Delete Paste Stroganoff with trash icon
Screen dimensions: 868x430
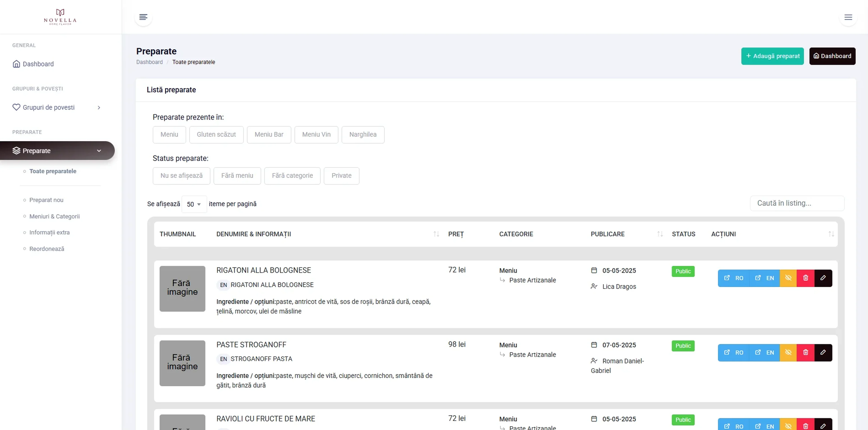[x=806, y=353]
